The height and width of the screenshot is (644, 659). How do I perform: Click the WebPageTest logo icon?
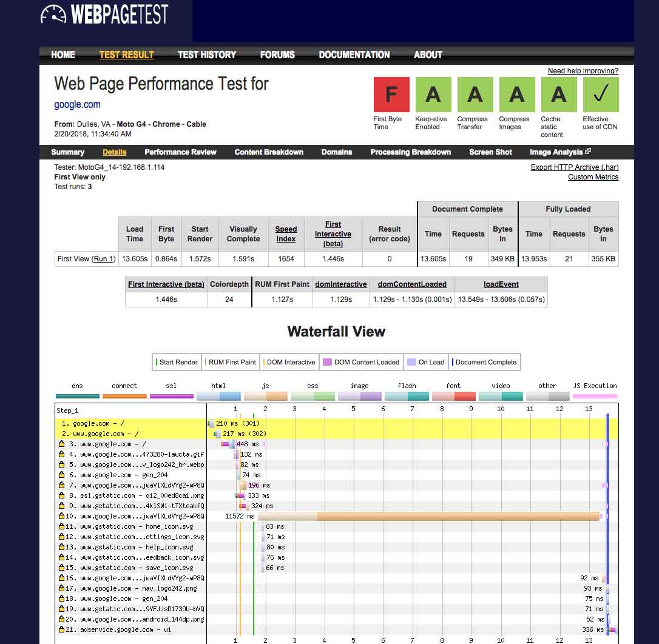[x=53, y=14]
